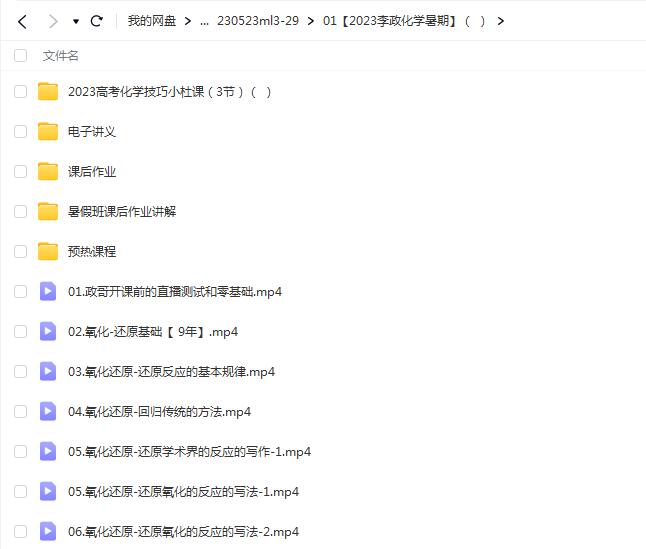The width and height of the screenshot is (646, 549).
Task: Select checkbox for 03.氧化还原-还原反应的基本规律.mp4
Action: pyautogui.click(x=20, y=372)
